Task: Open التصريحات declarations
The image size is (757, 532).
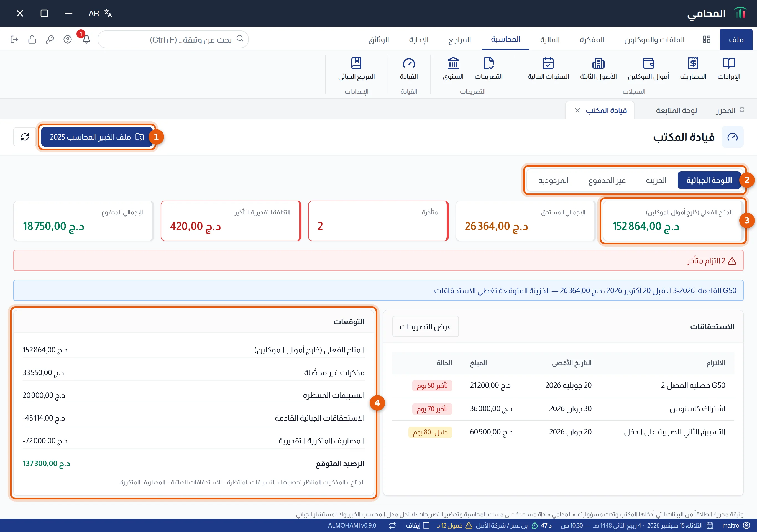Action: coord(488,68)
